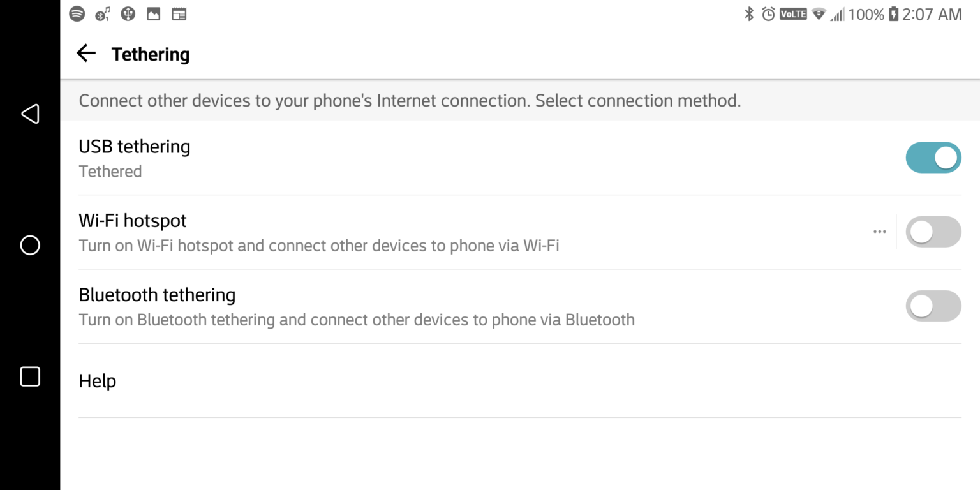Tap the Wi-Fi status icon
This screenshot has height=490, width=980.
[x=818, y=13]
